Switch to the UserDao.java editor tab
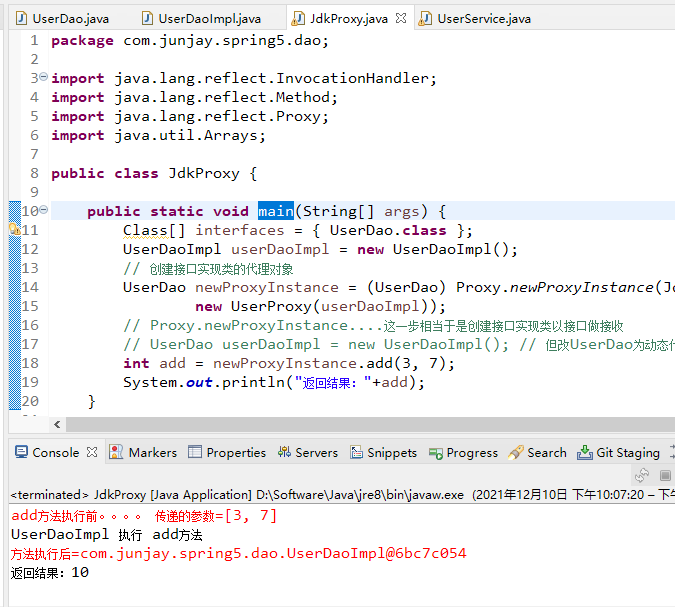Screen dimensions: 675x607 [62, 19]
